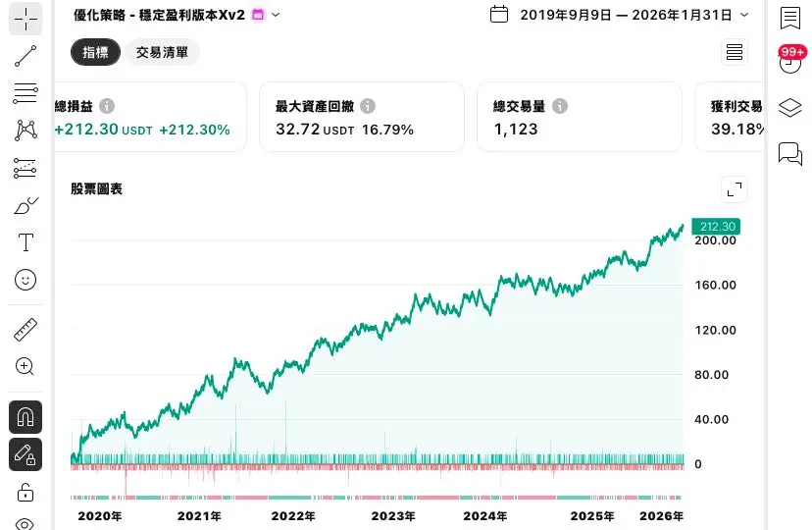This screenshot has width=812, height=530.
Task: Select the Text annotation tool
Action: tap(25, 242)
